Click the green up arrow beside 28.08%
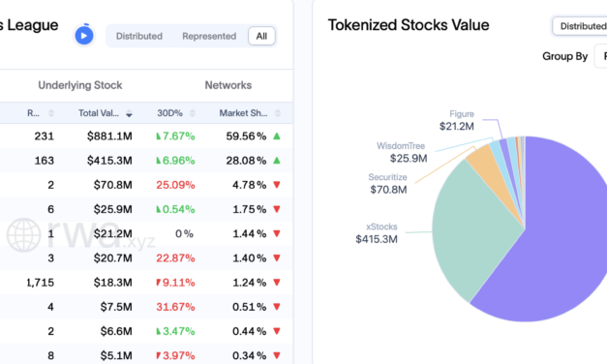This screenshot has height=364, width=607. click(x=277, y=161)
